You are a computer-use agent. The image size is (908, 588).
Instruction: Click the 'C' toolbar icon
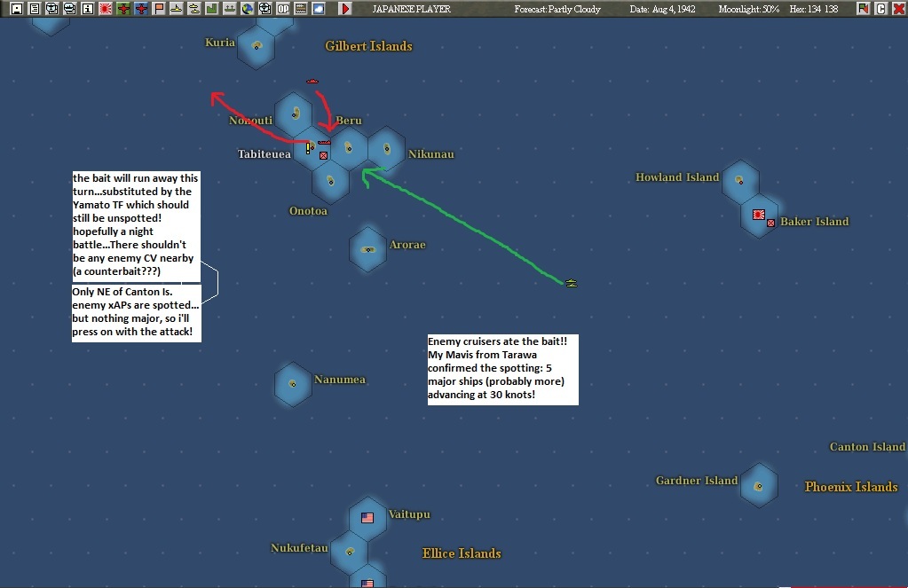(x=880, y=9)
